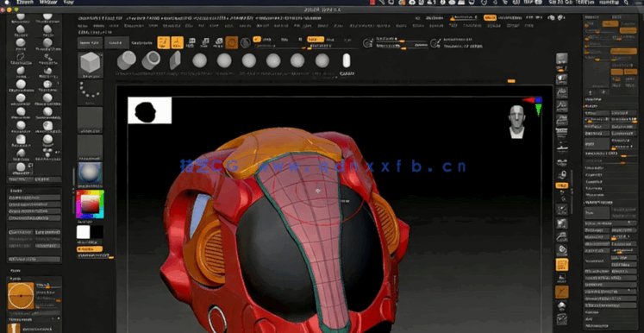Open the LightBox browser button
This screenshot has height=333, width=644.
(116, 43)
